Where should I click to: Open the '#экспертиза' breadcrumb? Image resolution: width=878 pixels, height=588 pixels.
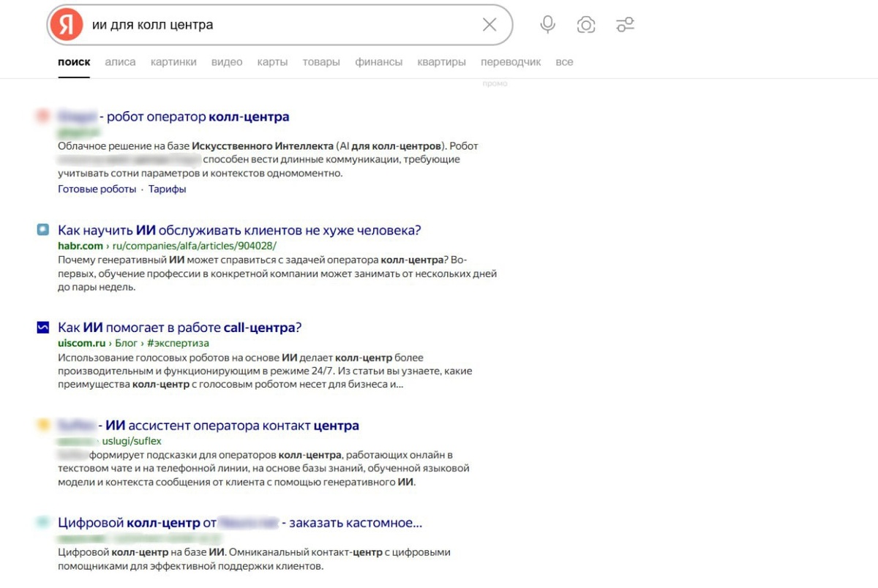(x=178, y=343)
